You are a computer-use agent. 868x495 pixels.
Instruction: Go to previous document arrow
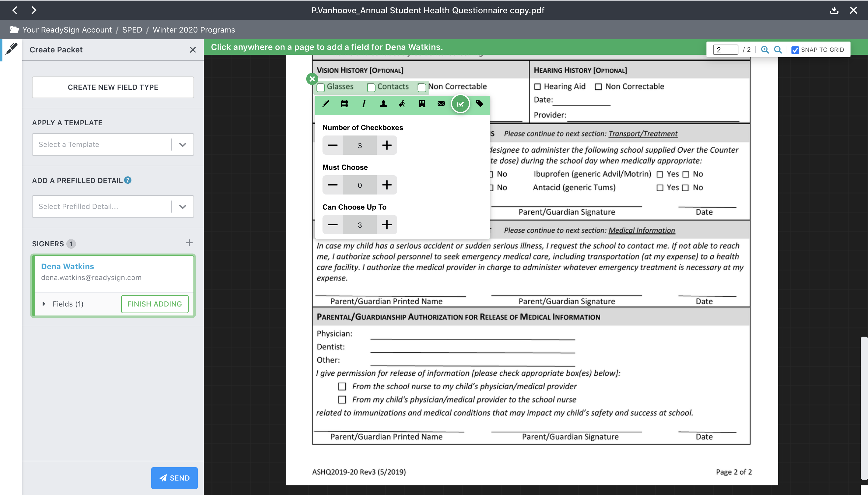pos(15,10)
